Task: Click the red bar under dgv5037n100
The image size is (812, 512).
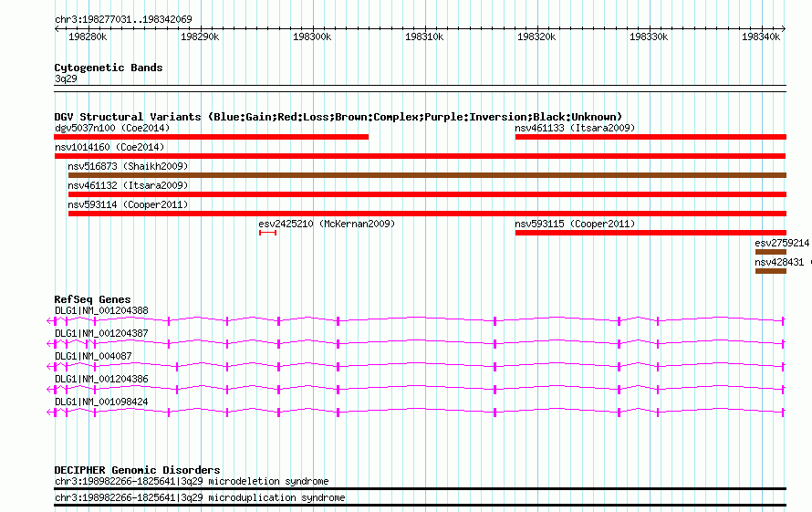Action: coord(212,137)
